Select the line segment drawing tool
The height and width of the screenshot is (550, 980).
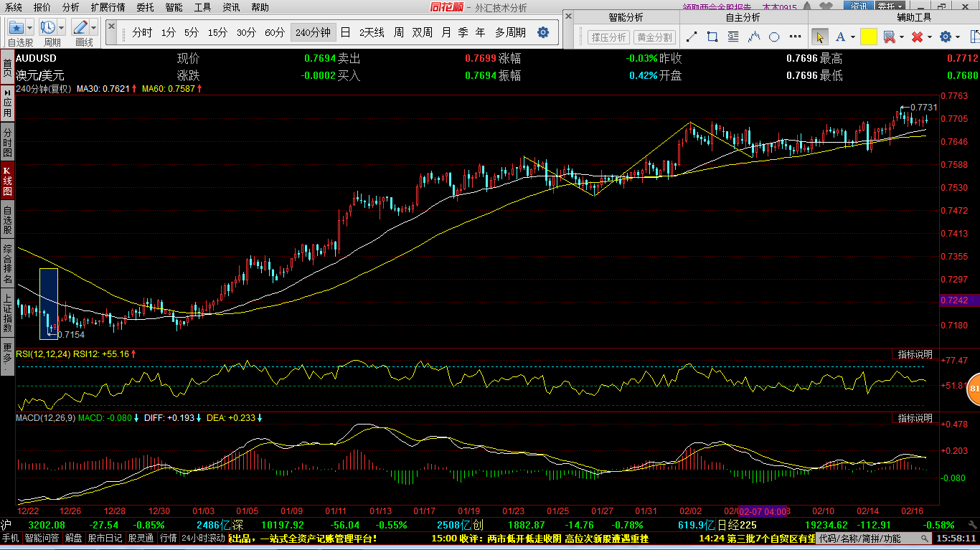[692, 37]
